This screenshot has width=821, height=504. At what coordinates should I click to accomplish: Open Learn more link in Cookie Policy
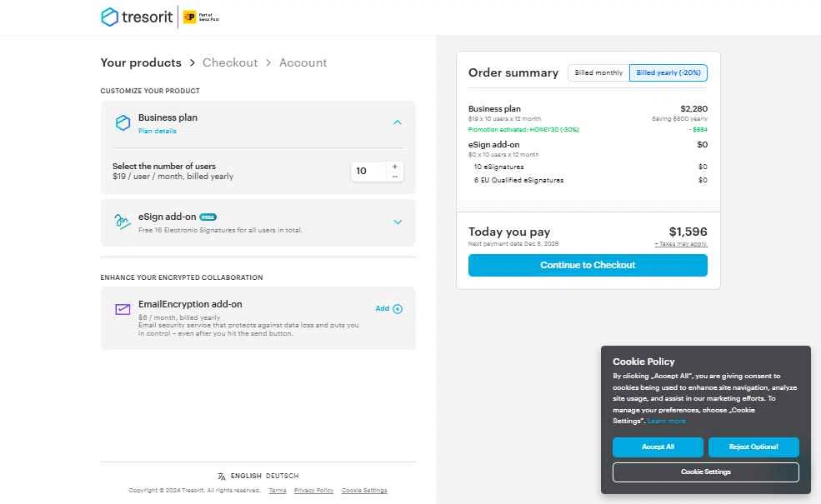(666, 421)
